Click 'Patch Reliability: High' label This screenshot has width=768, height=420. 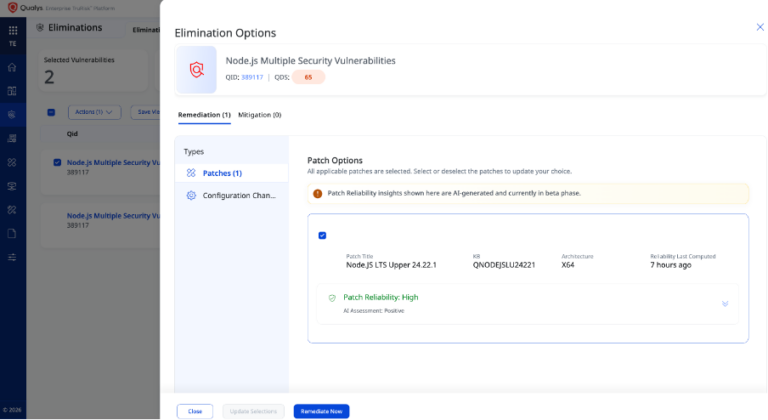381,297
